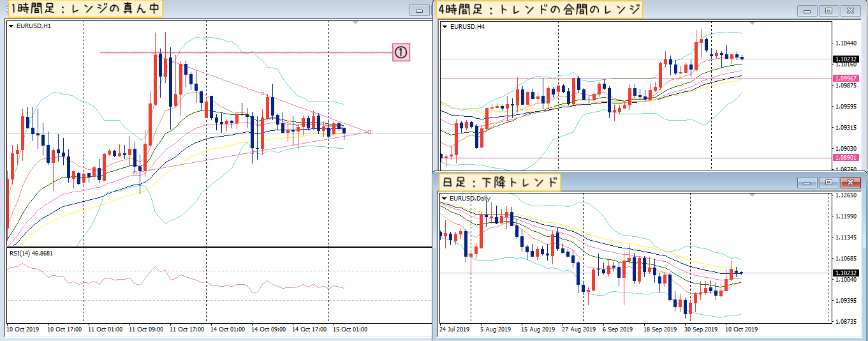Click the 14 Oct 01:00 time label

tap(228, 330)
